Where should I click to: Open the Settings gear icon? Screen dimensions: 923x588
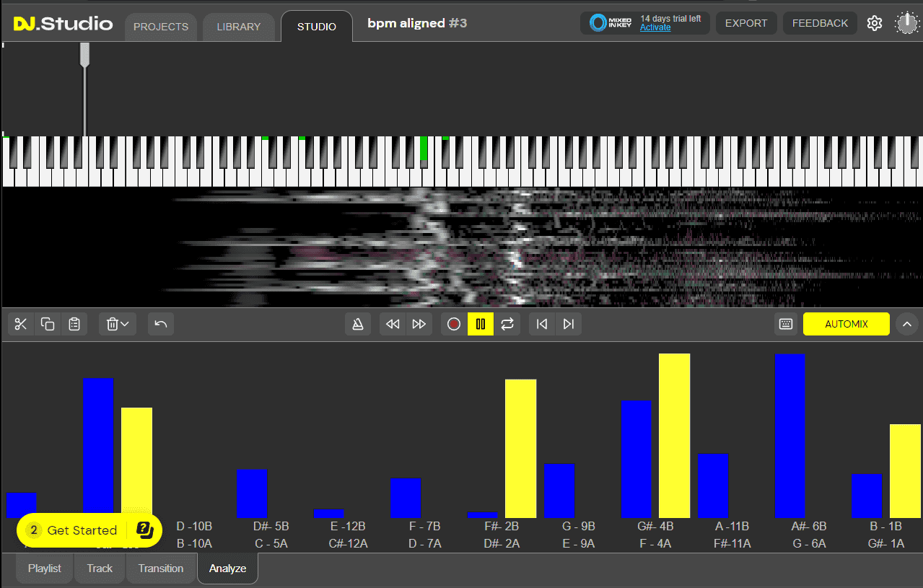tap(875, 23)
